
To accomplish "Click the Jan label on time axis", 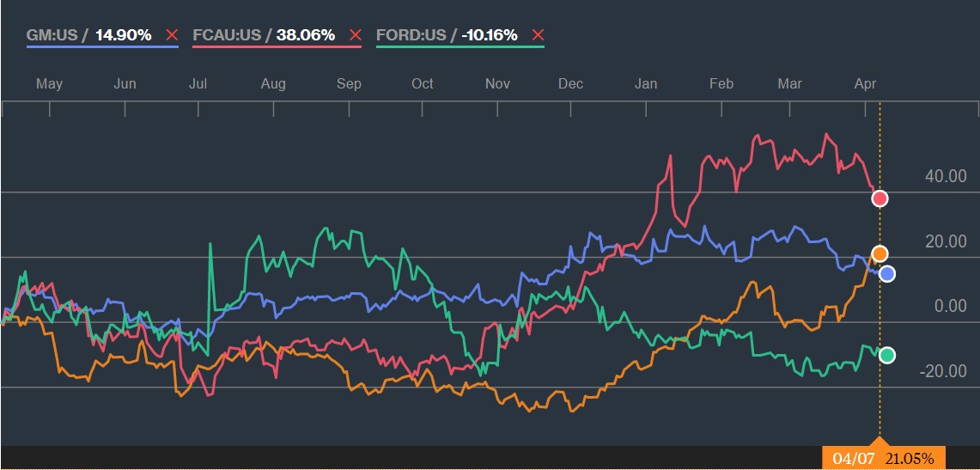I will coord(646,83).
